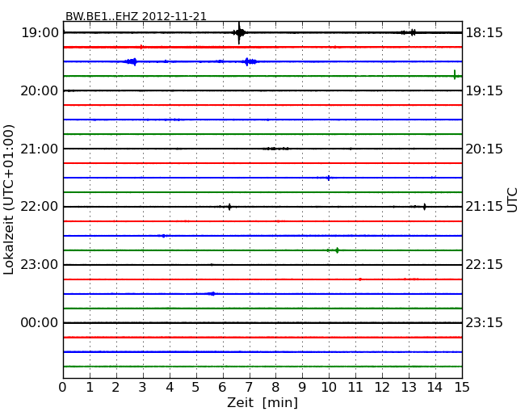Click x-axis tick label 3

click(143, 387)
